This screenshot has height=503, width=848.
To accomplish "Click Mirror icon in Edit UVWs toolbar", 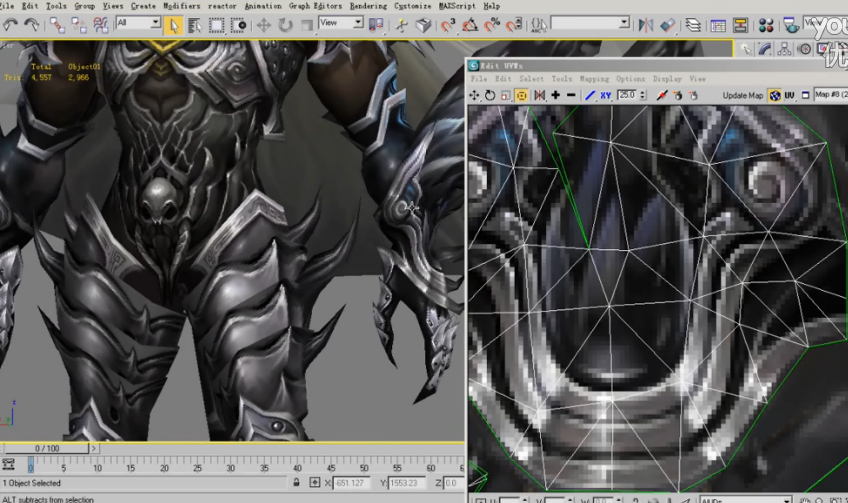I will [x=540, y=95].
